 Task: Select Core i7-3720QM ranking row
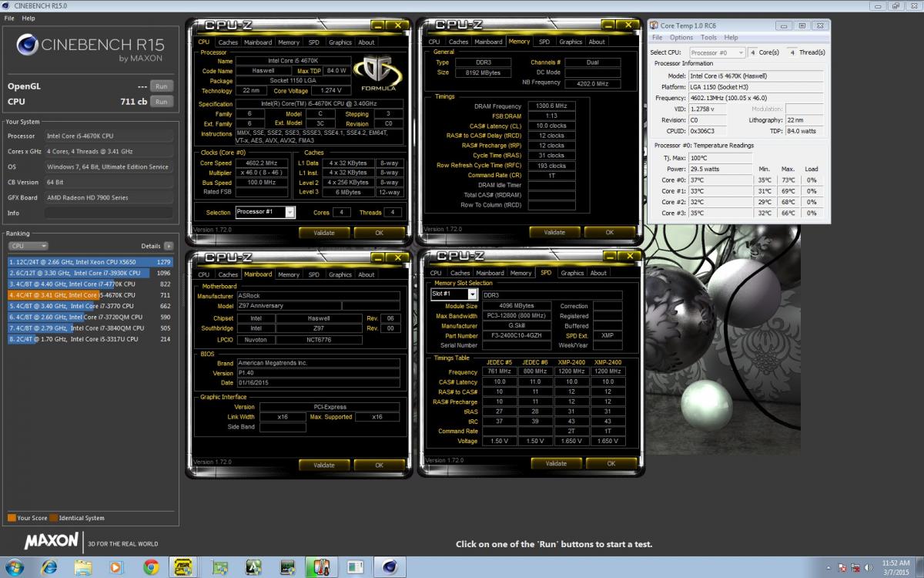[90, 317]
